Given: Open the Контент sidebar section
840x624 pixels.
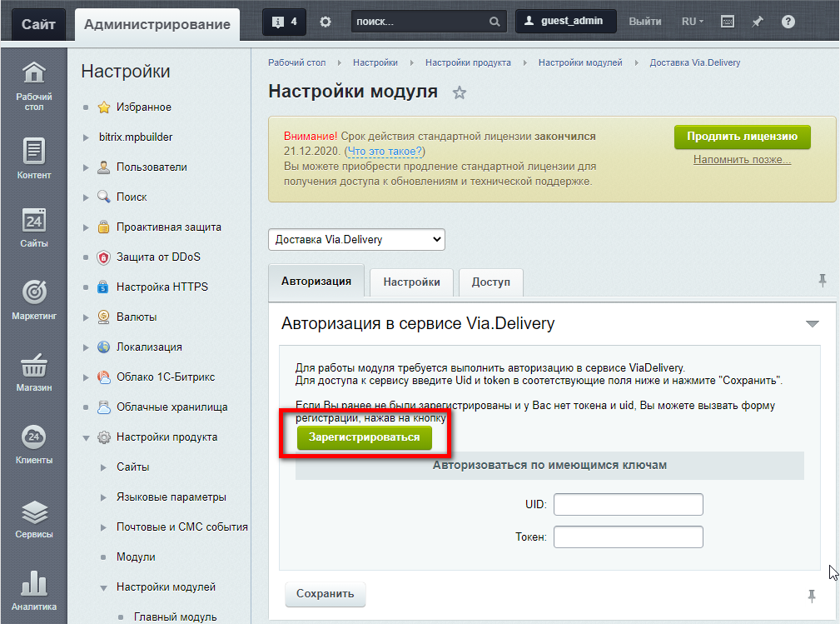Looking at the screenshot, I should (x=34, y=158).
